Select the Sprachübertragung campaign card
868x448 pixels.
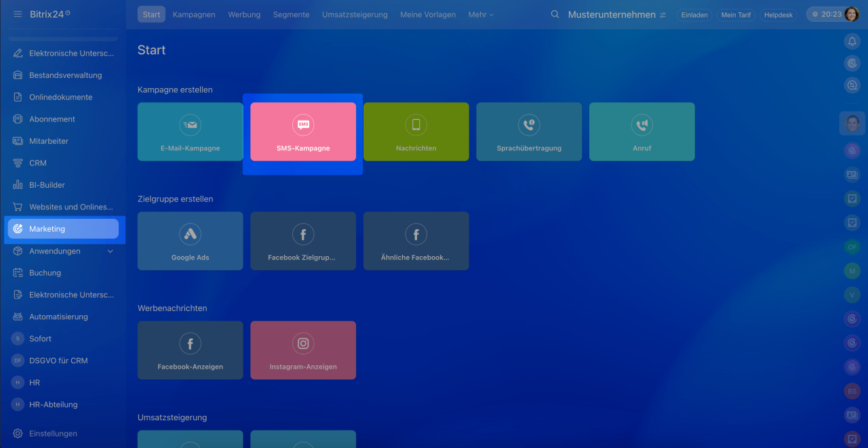(529, 131)
